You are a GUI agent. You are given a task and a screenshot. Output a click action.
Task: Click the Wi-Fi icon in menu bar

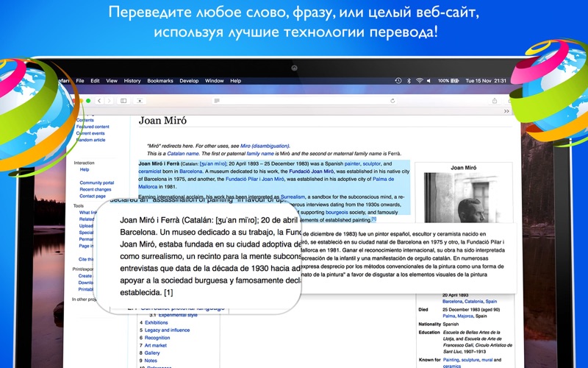[419, 81]
